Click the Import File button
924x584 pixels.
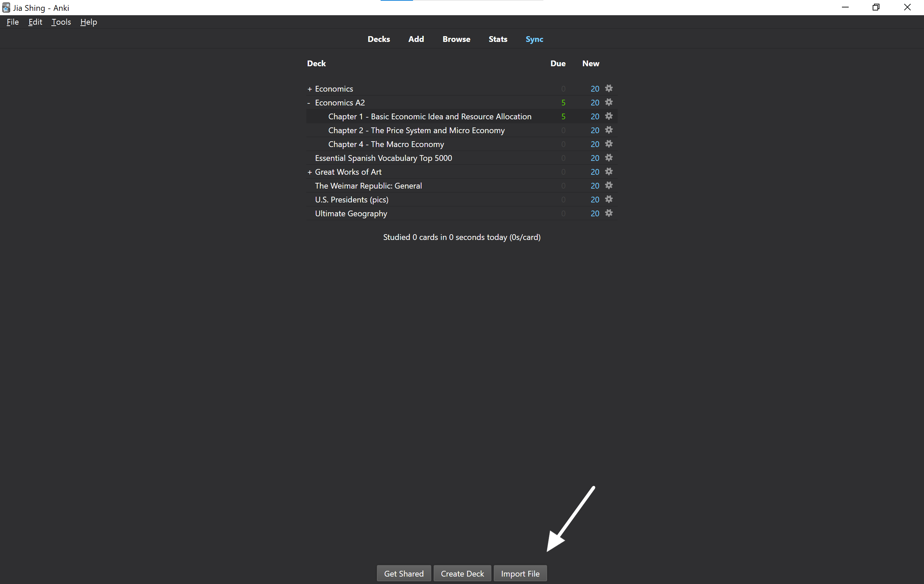click(520, 573)
